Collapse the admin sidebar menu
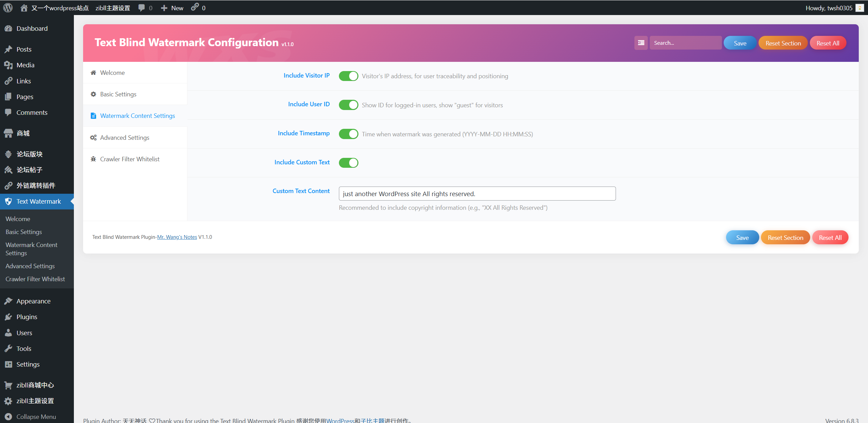868x423 pixels. tap(36, 417)
